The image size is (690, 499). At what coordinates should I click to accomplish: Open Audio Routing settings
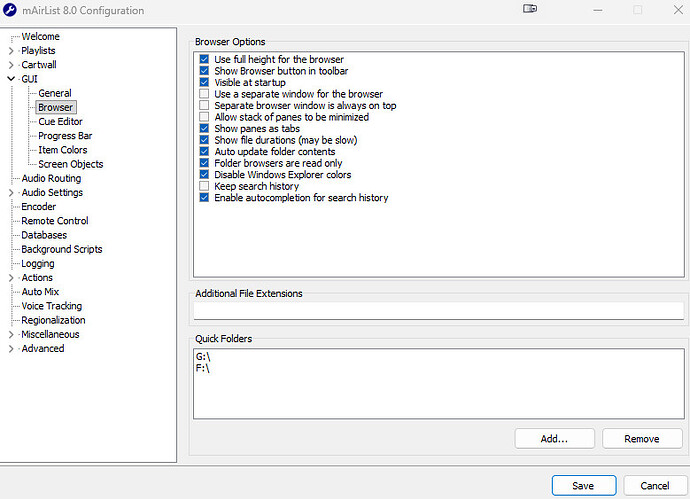pyautogui.click(x=51, y=178)
